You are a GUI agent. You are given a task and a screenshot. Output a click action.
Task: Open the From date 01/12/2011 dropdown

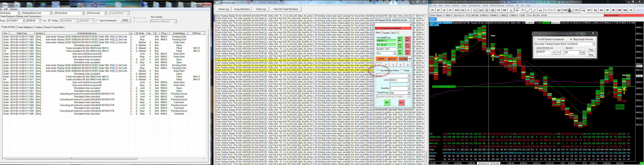click(16, 21)
